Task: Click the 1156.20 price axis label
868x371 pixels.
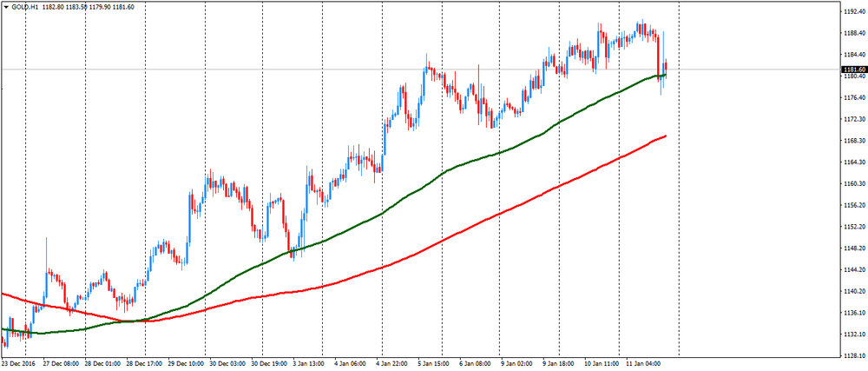Action: [853, 205]
